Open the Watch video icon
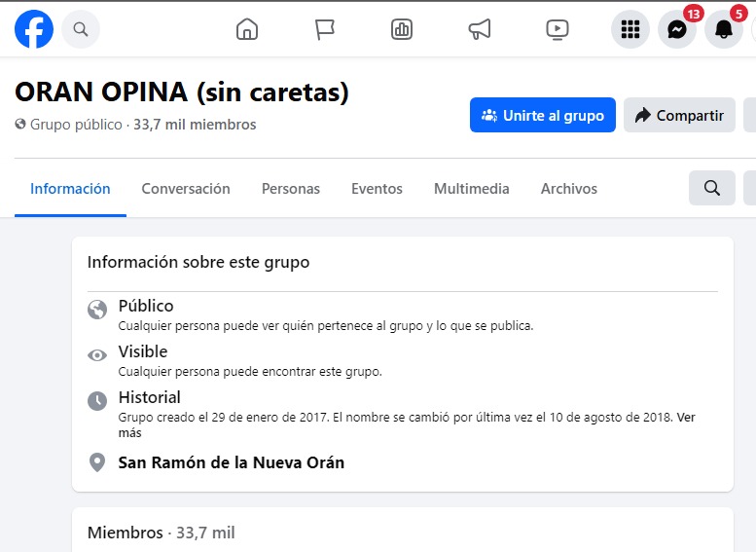Viewport: 756px width, 552px height. coord(557,29)
